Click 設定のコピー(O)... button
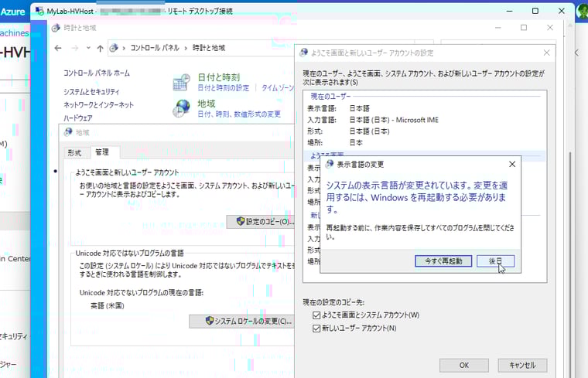 [x=260, y=222]
